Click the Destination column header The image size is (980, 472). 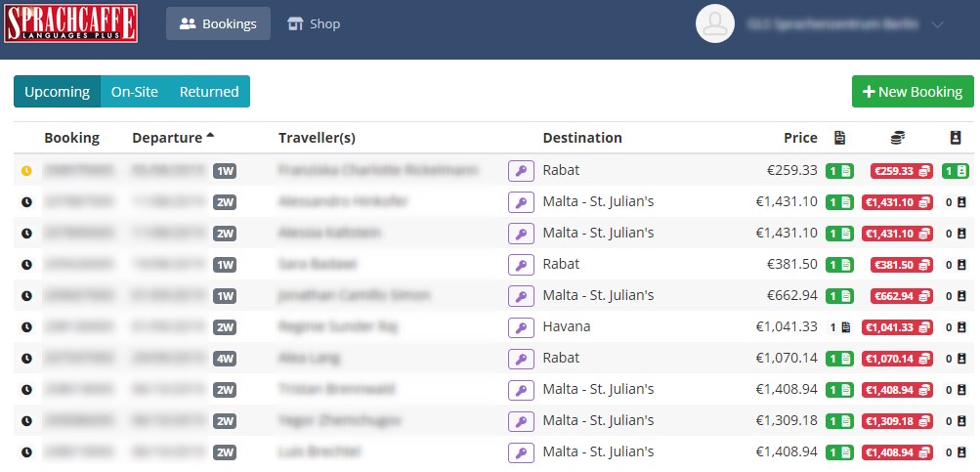pos(582,138)
